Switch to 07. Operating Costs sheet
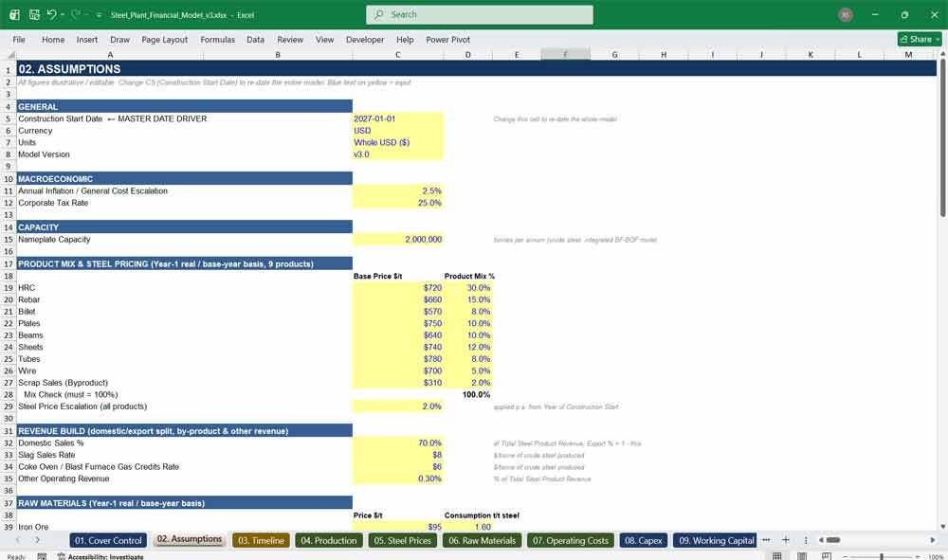Image resolution: width=948 pixels, height=560 pixels. [570, 541]
